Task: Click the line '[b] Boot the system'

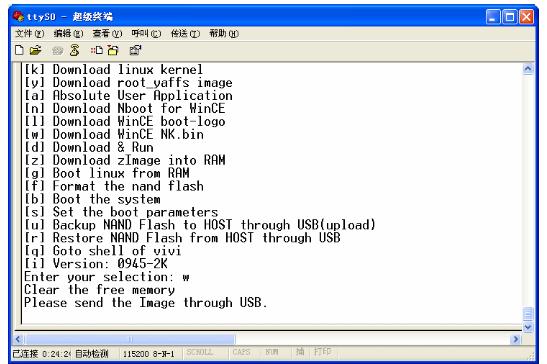Action: [x=92, y=199]
